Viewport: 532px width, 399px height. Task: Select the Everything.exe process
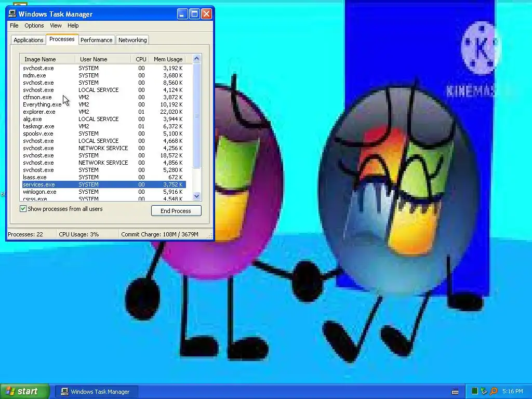(x=104, y=104)
